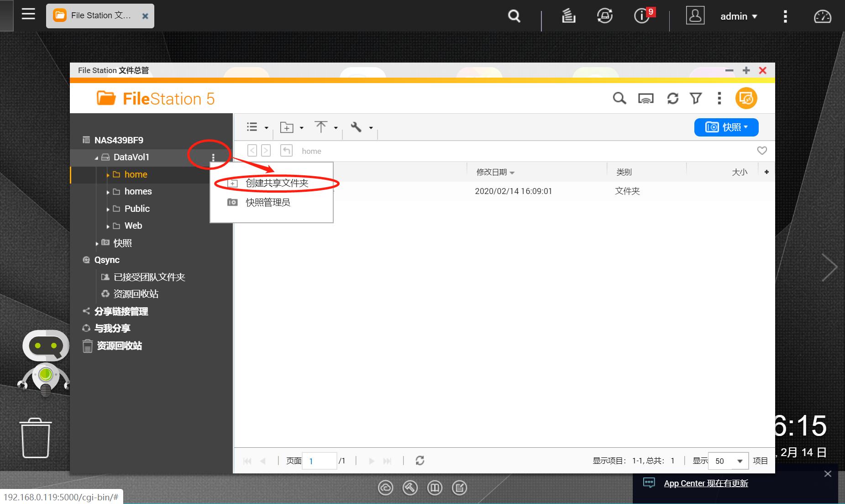Collapse the DataVol1 volume in the tree

pos(97,157)
